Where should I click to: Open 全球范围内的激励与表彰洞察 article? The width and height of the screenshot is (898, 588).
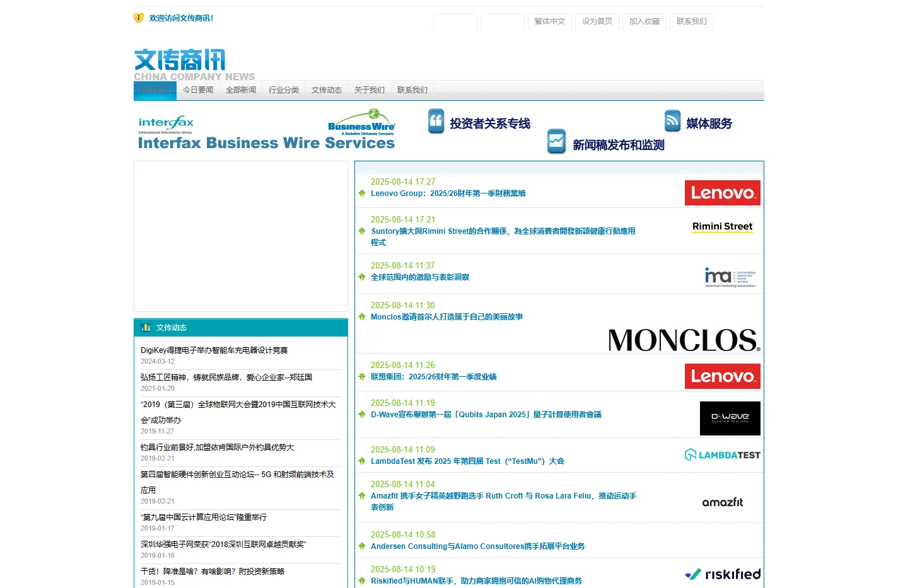(420, 277)
